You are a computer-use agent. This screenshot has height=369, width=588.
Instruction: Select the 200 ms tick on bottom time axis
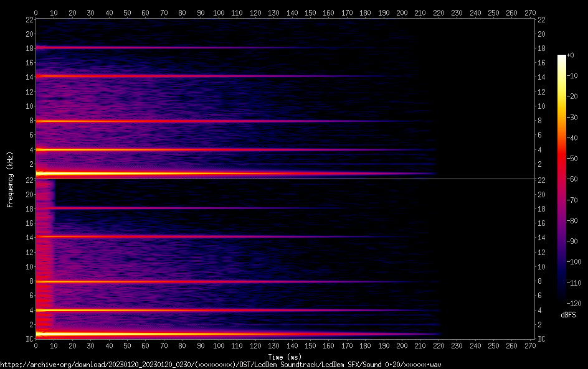click(402, 346)
